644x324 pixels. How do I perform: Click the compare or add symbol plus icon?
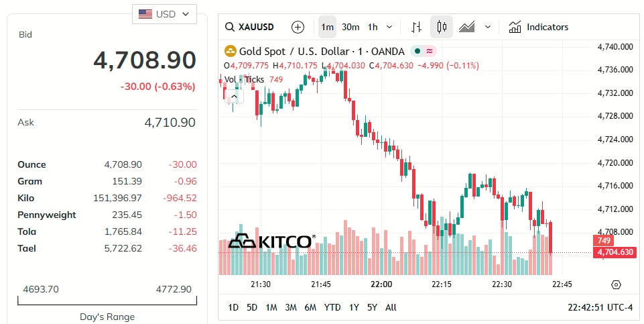pos(298,28)
